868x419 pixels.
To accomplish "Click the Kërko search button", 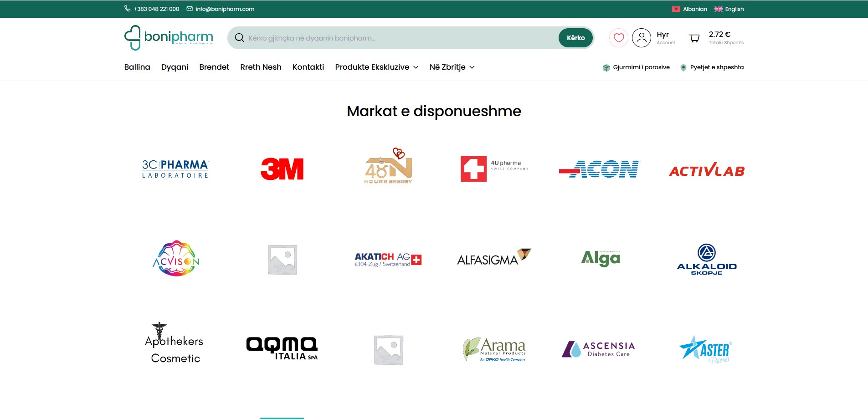I will [x=575, y=38].
